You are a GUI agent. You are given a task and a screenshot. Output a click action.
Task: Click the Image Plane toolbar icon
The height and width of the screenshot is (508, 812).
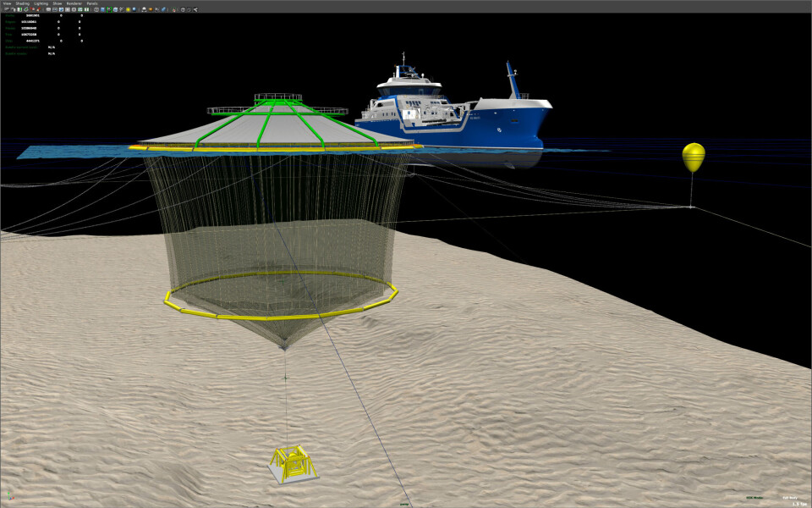click(26, 9)
